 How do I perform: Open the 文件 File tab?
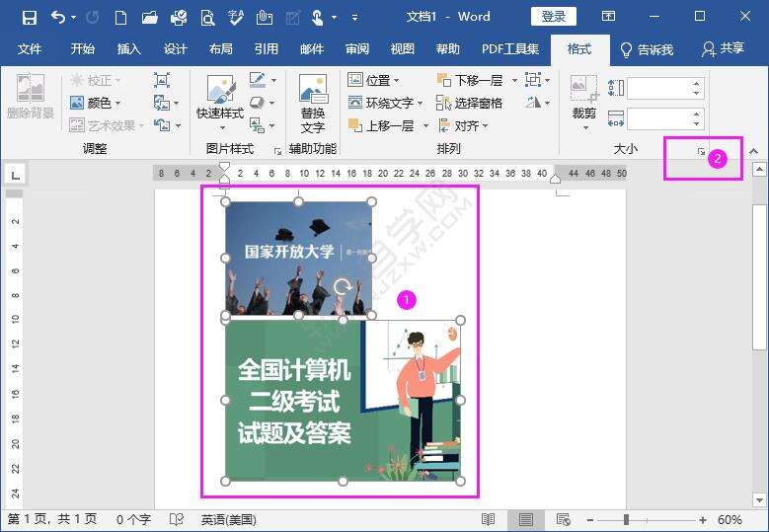(30, 49)
